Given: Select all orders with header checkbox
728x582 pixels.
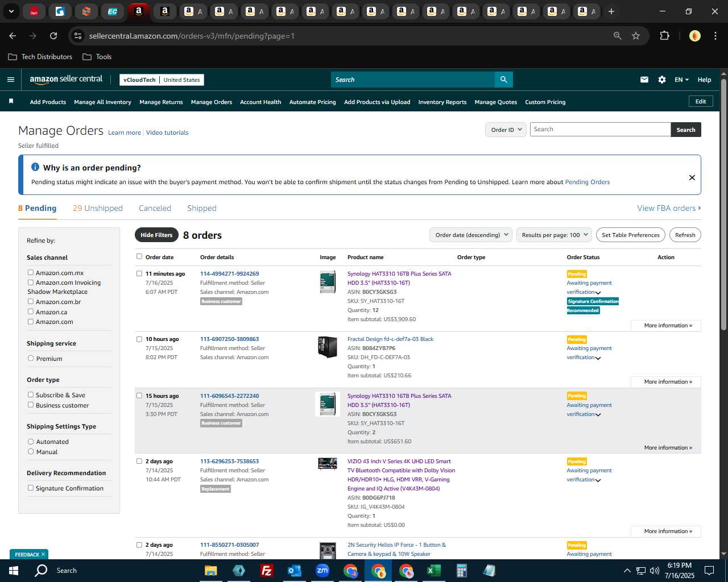Looking at the screenshot, I should pos(139,256).
